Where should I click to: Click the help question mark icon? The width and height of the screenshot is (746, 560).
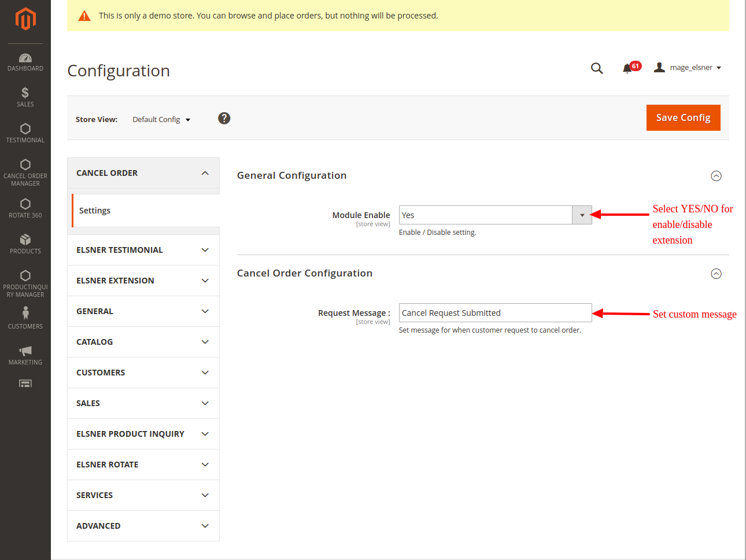224,119
